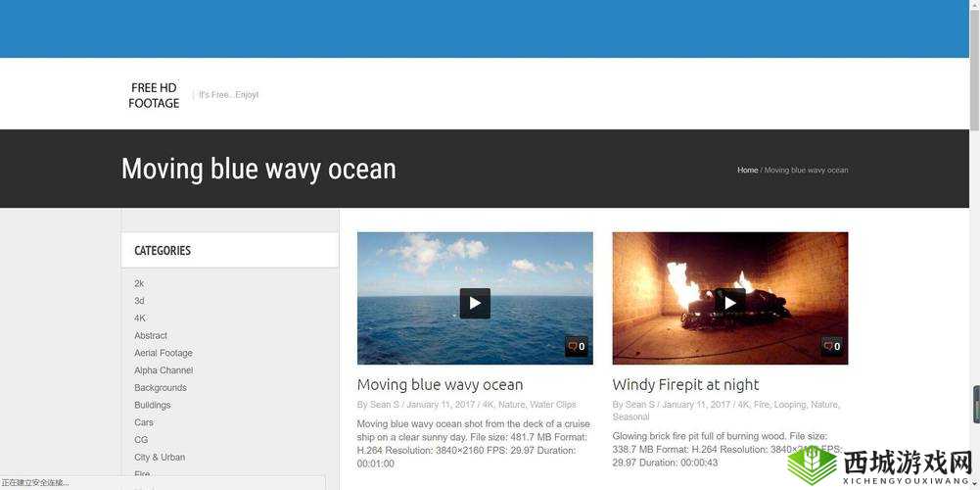The height and width of the screenshot is (490, 980).
Task: Open comments icon on ocean thumbnail
Action: [577, 346]
